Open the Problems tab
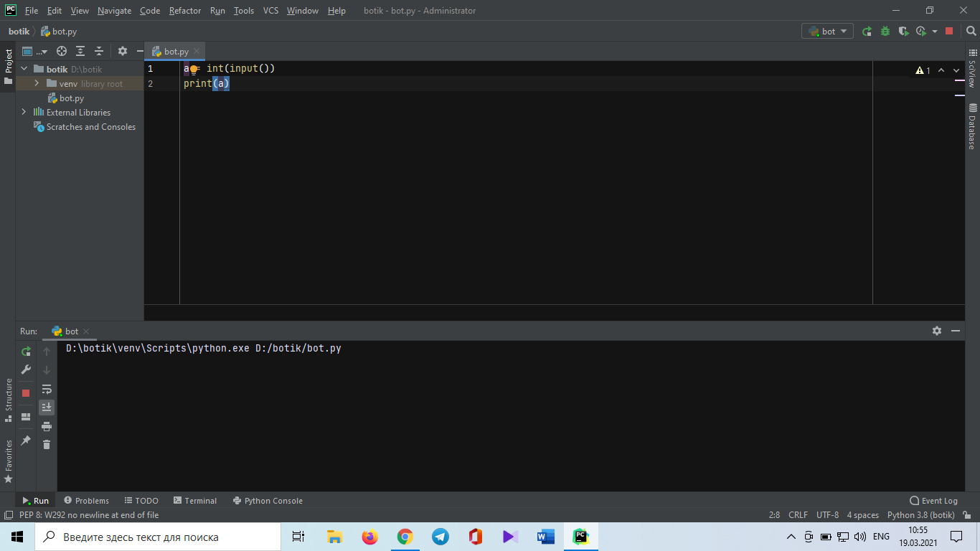Image resolution: width=980 pixels, height=551 pixels. click(x=86, y=501)
